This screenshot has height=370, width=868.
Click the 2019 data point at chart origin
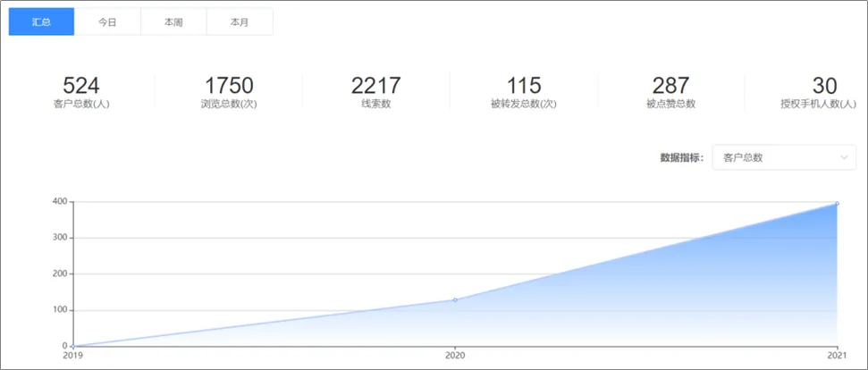pyautogui.click(x=73, y=346)
